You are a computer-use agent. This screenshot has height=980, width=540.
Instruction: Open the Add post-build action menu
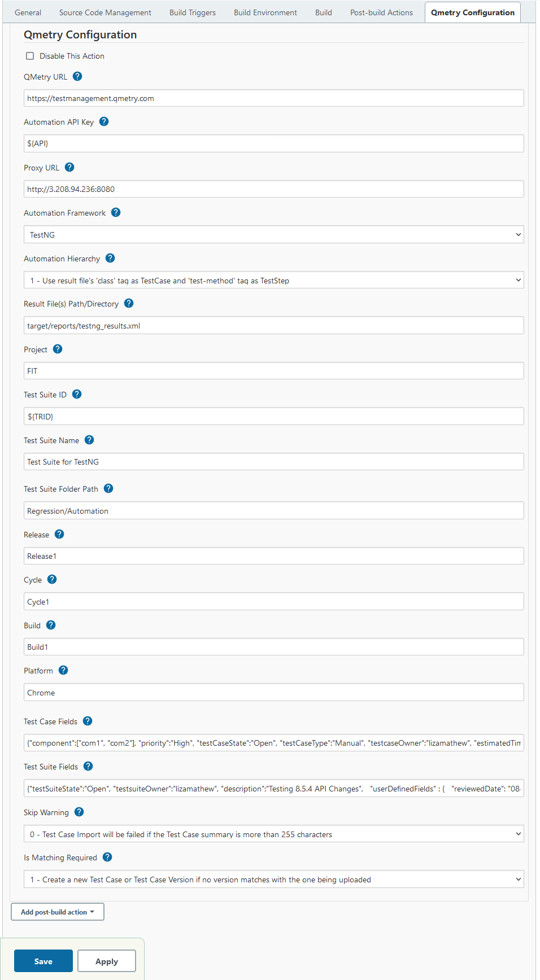point(58,912)
